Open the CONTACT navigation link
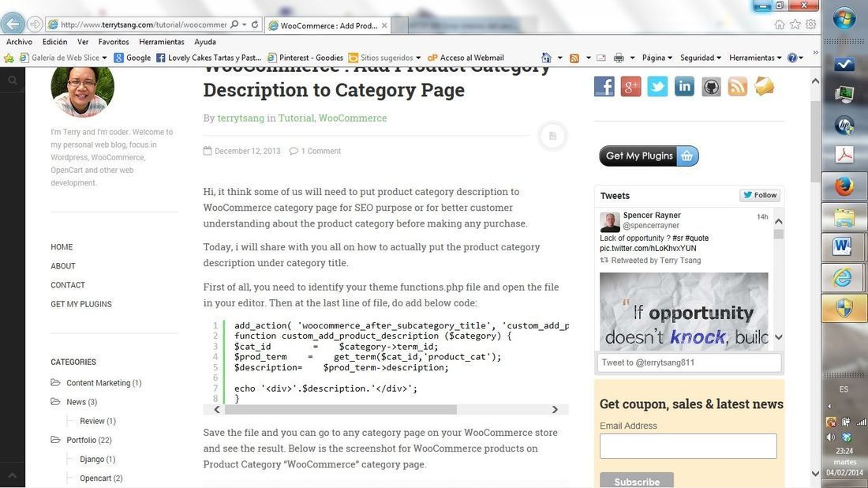868x488 pixels. point(68,285)
